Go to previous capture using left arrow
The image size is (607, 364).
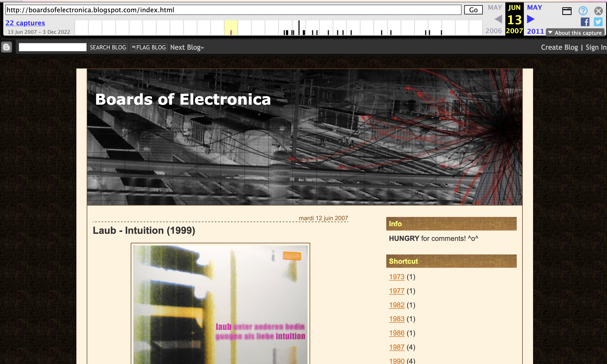click(498, 19)
